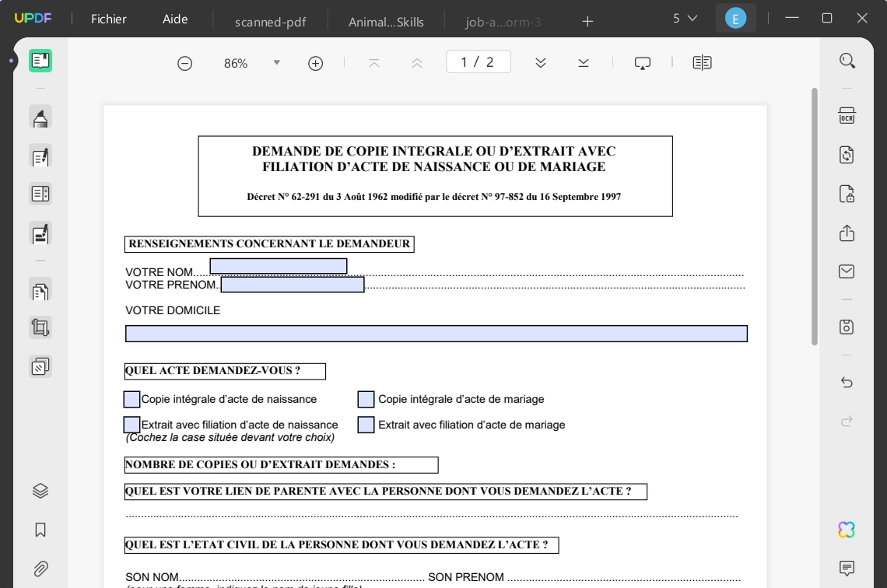Save the current document

pos(846,327)
